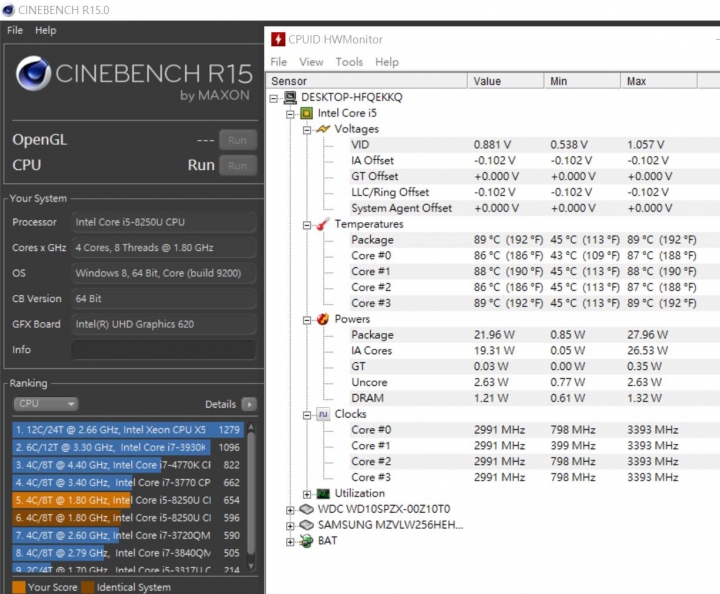The height and width of the screenshot is (594, 720).
Task: Click the empty Info input field
Action: pos(163,350)
